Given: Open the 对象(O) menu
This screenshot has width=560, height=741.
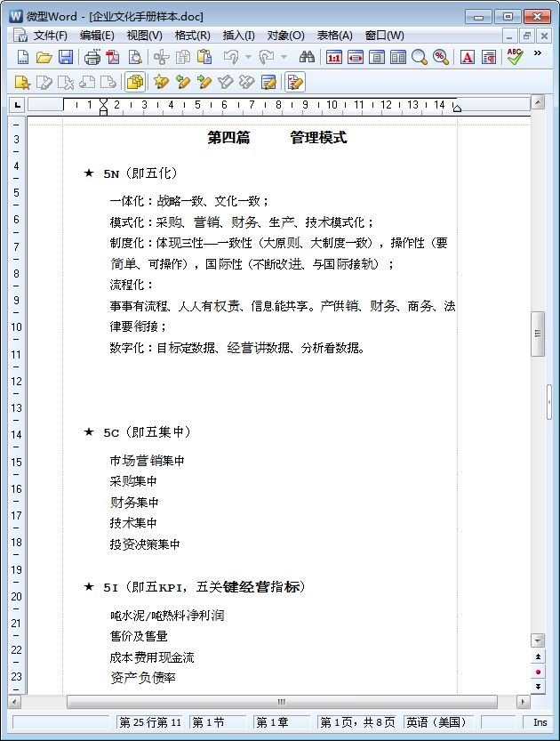Looking at the screenshot, I should coord(285,36).
